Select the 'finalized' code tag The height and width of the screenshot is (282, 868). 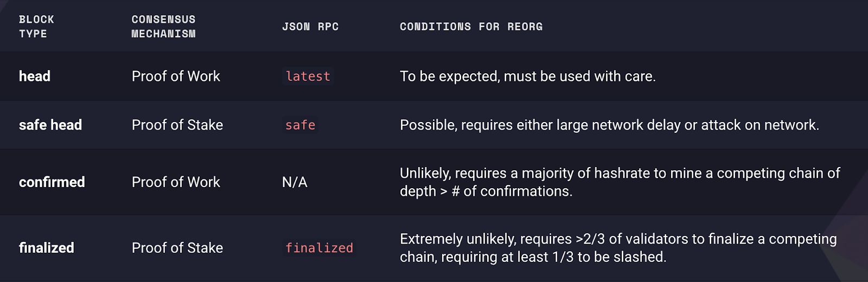319,248
